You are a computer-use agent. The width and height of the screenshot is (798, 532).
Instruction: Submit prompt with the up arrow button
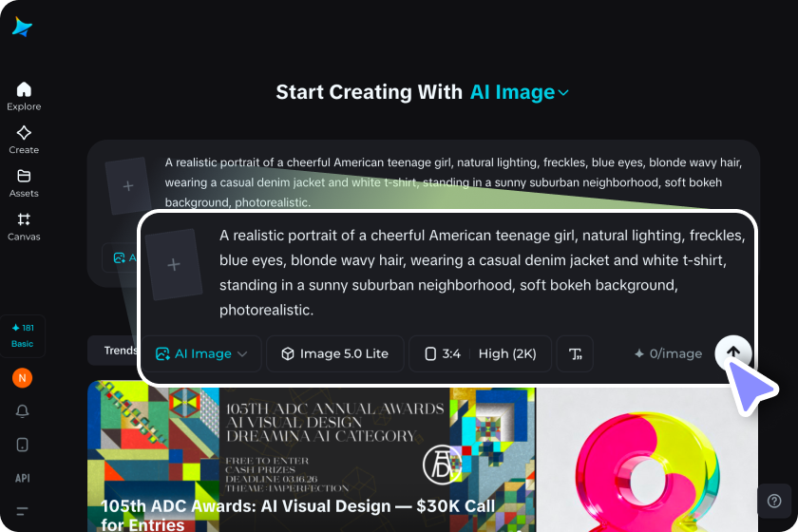click(732, 352)
